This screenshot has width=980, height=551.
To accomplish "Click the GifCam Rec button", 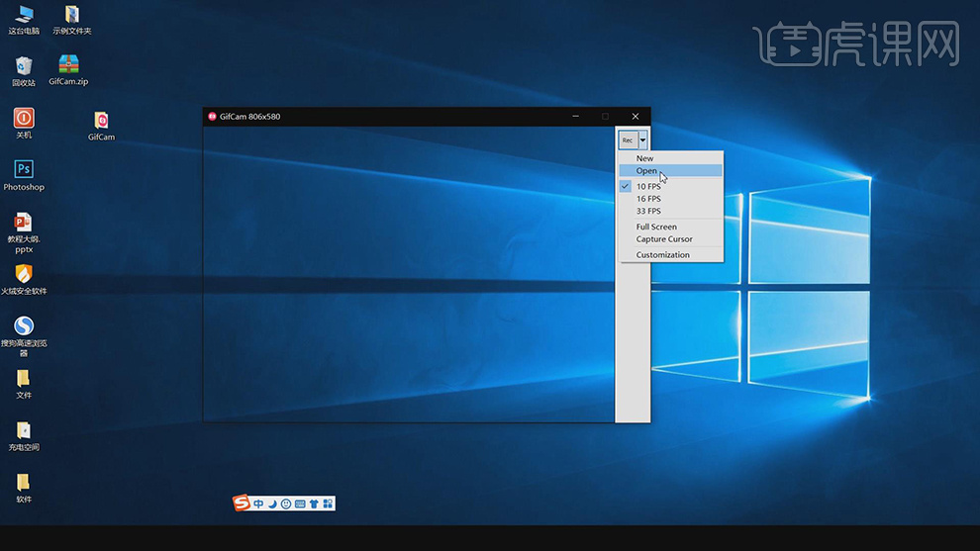I will pyautogui.click(x=628, y=140).
